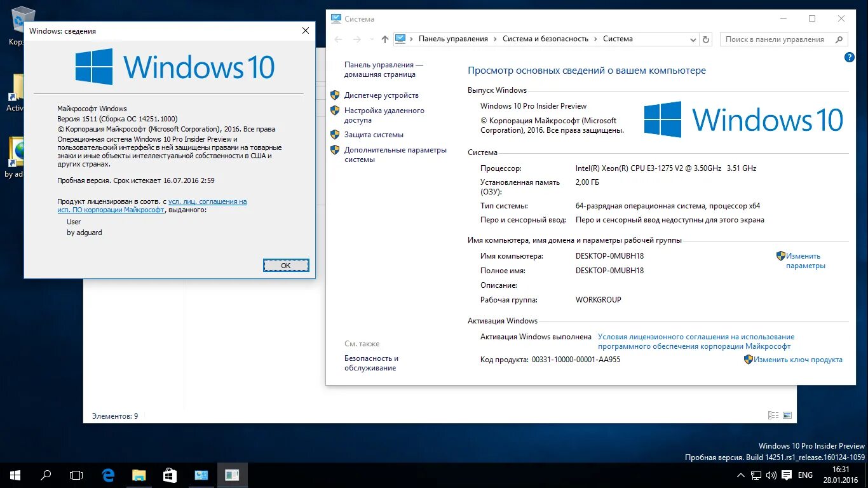This screenshot has height=488, width=868.
Task: Click the WORKGROUP value
Action: pos(599,300)
